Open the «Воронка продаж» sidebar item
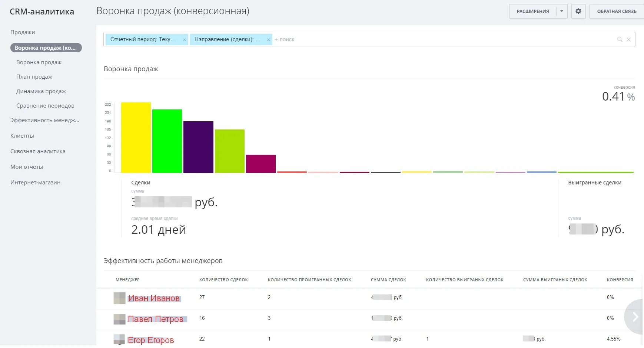Screen dimensions: 644x348 click(39, 62)
